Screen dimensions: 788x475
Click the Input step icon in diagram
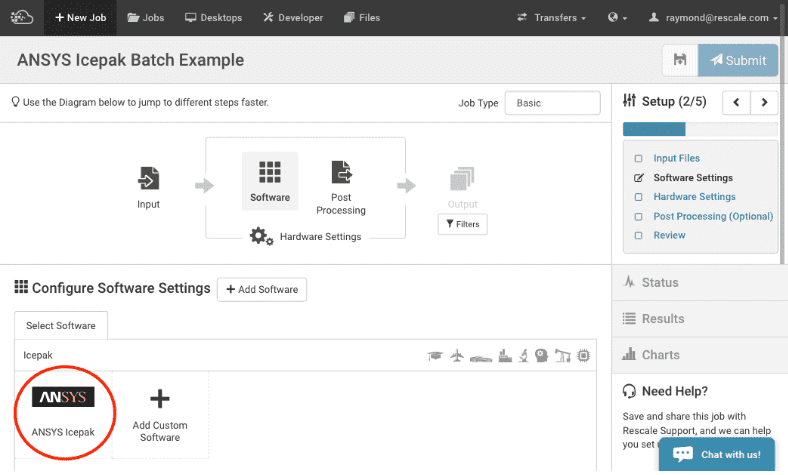pyautogui.click(x=148, y=178)
